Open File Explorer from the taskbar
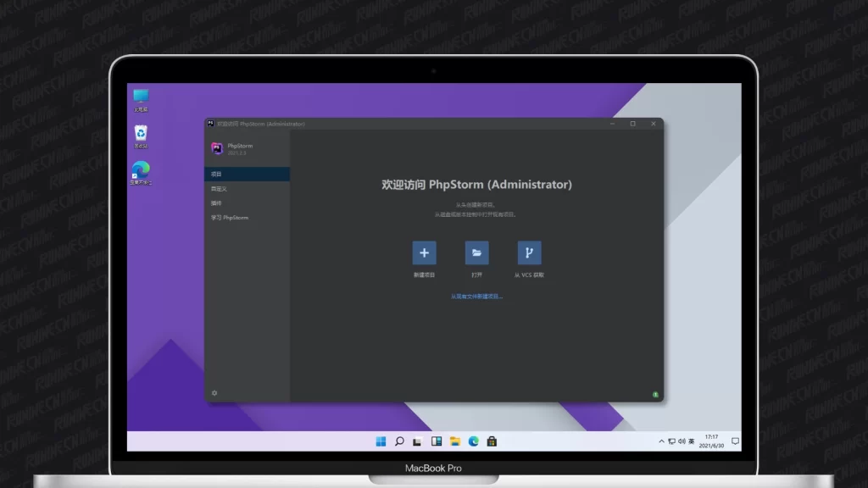This screenshot has width=868, height=488. pyautogui.click(x=455, y=441)
